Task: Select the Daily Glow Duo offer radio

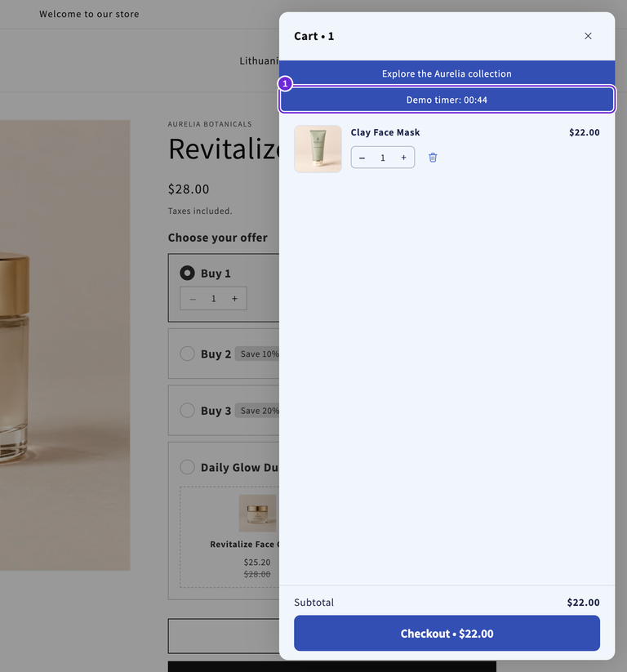Action: (x=187, y=467)
